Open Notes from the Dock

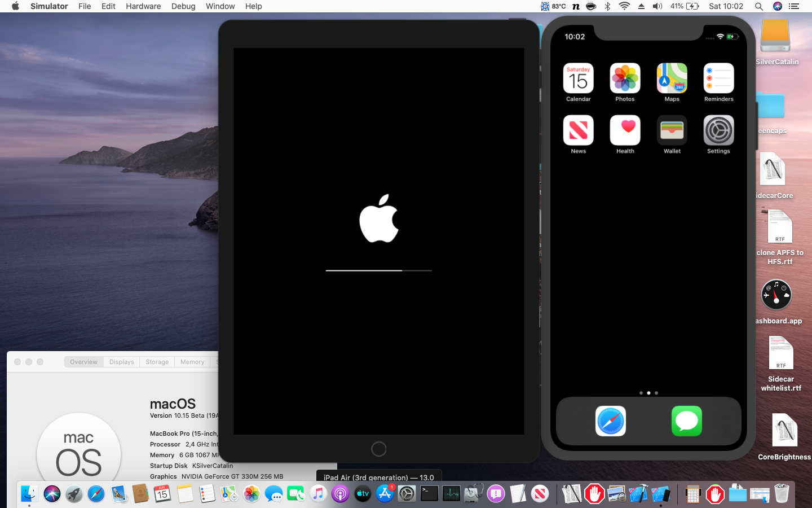click(x=185, y=494)
